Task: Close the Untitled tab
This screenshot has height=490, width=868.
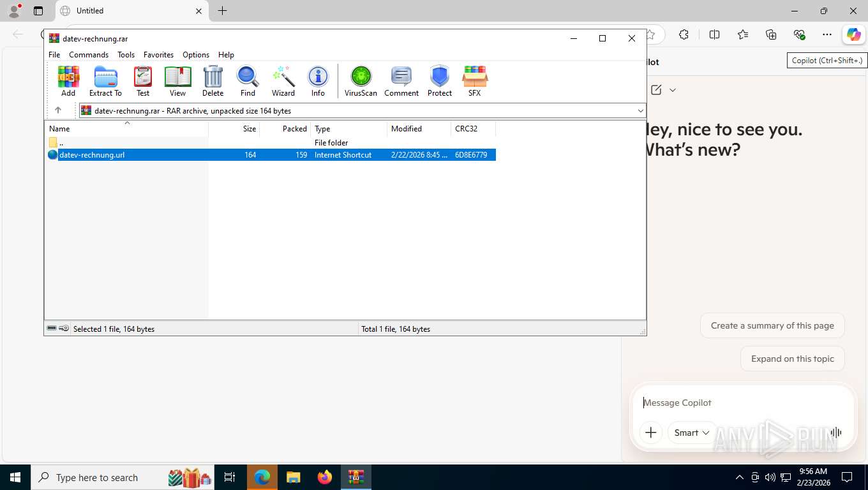Action: coord(198,11)
